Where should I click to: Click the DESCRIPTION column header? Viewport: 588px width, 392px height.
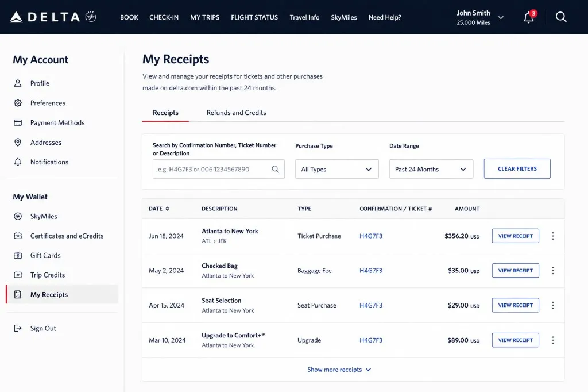219,209
